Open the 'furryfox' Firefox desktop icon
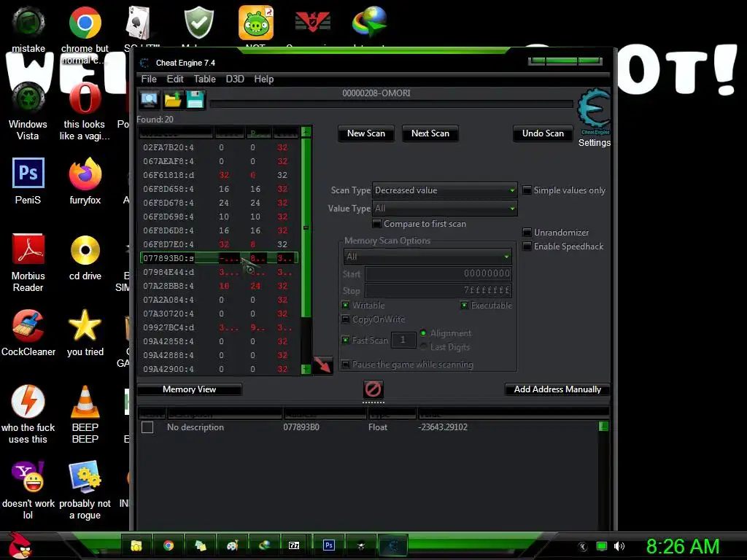This screenshot has width=747, height=560. tap(85, 174)
